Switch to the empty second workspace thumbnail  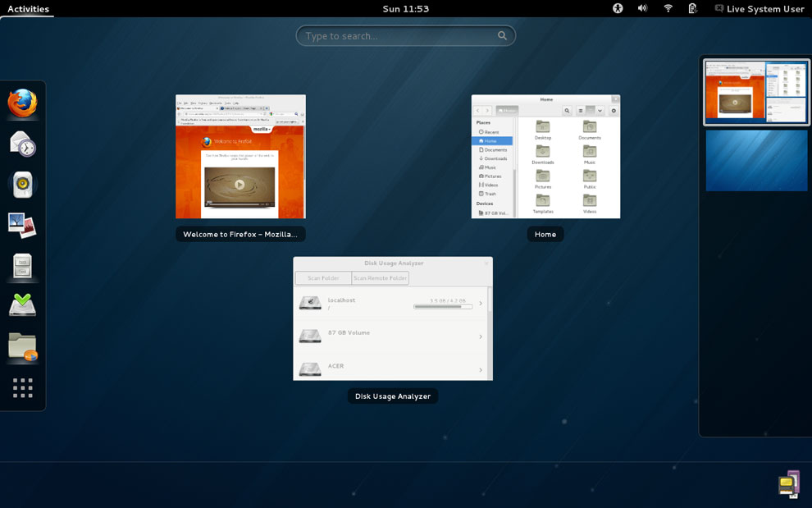click(756, 161)
